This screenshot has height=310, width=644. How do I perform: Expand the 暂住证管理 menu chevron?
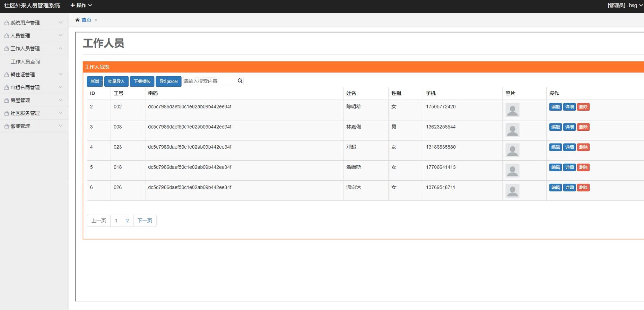(x=60, y=75)
